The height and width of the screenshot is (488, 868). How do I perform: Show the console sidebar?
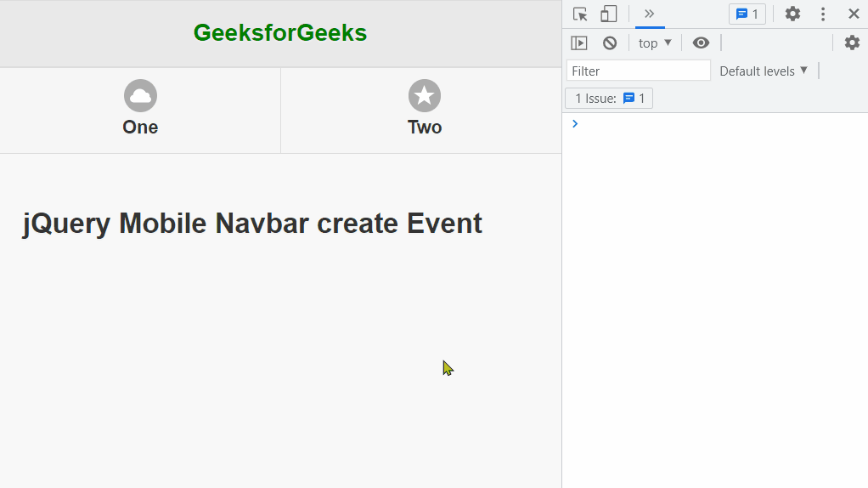579,43
